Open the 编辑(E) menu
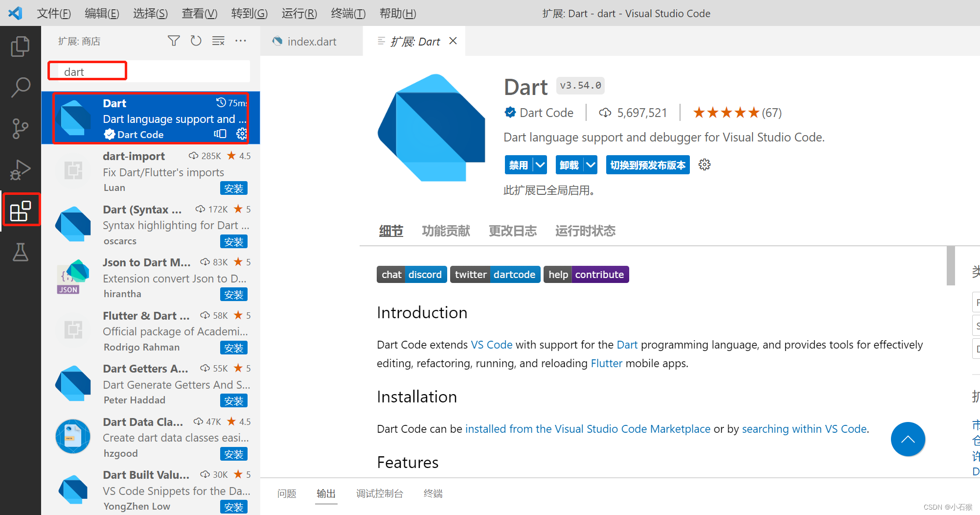The width and height of the screenshot is (980, 515). coord(102,13)
